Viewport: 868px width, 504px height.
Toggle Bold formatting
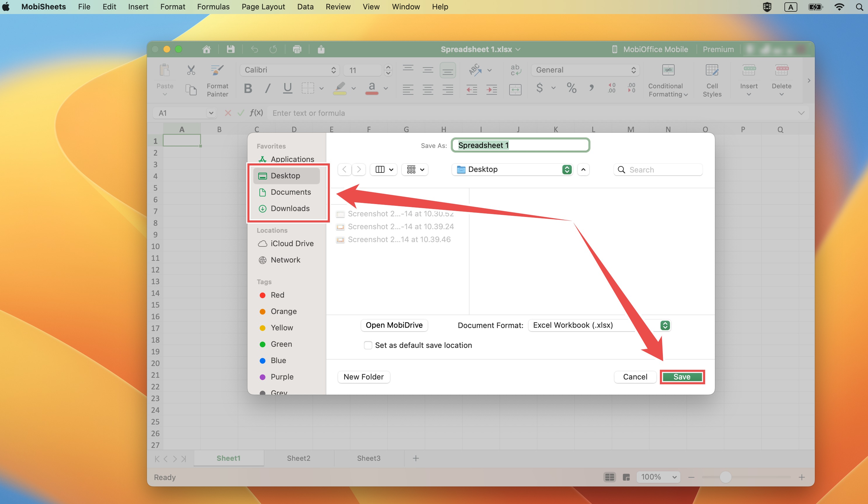pyautogui.click(x=248, y=89)
